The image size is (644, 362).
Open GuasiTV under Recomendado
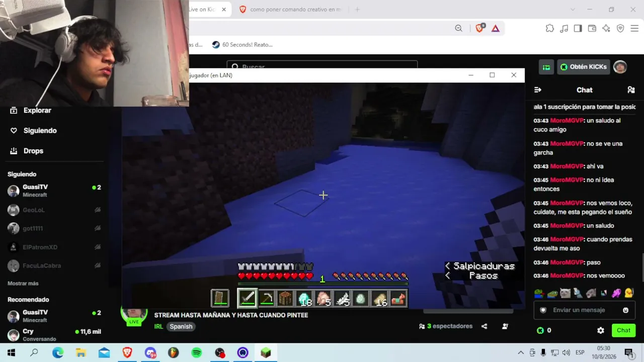click(x=54, y=316)
